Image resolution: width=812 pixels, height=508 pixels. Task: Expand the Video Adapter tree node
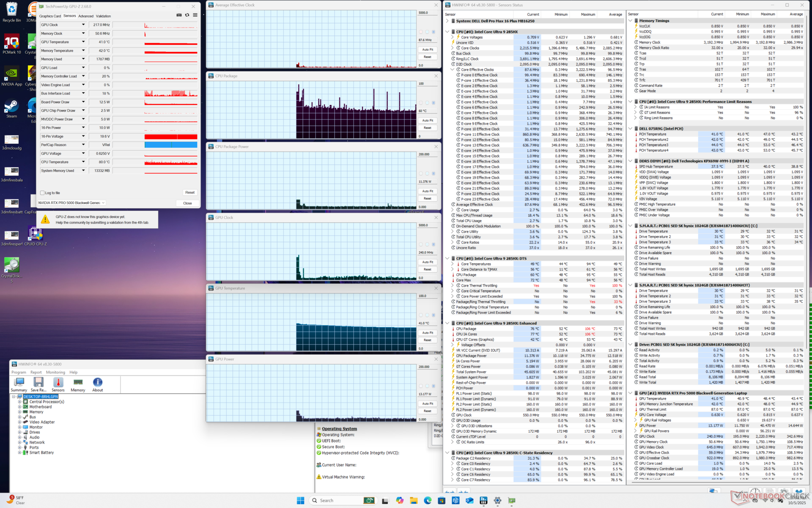19,422
